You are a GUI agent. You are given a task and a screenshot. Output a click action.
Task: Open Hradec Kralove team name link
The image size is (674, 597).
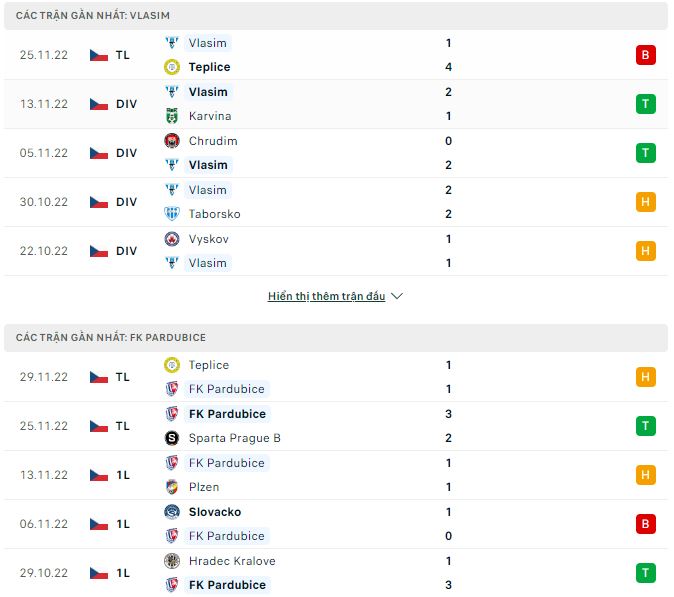click(232, 561)
